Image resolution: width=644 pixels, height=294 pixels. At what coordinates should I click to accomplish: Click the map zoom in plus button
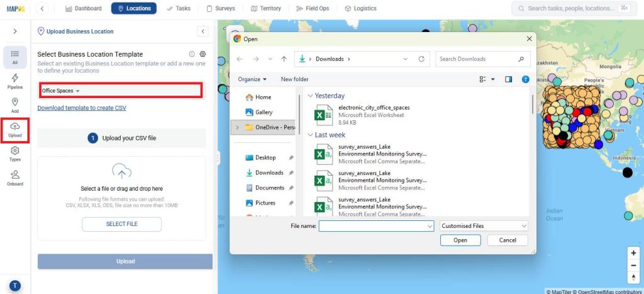633,253
